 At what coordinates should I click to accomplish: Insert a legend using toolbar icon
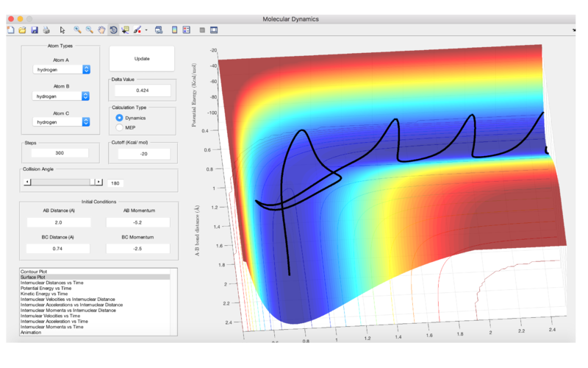pyautogui.click(x=187, y=30)
